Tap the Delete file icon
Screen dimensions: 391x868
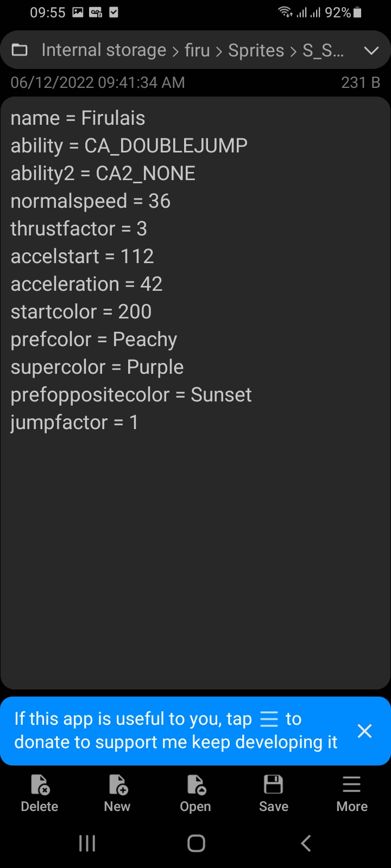pyautogui.click(x=40, y=793)
